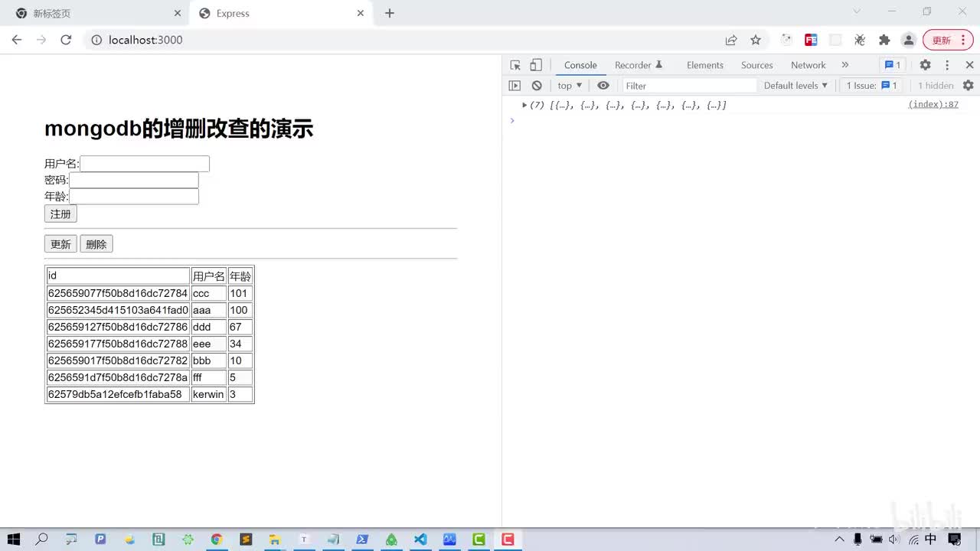Open the Sources tab in DevTools

757,65
